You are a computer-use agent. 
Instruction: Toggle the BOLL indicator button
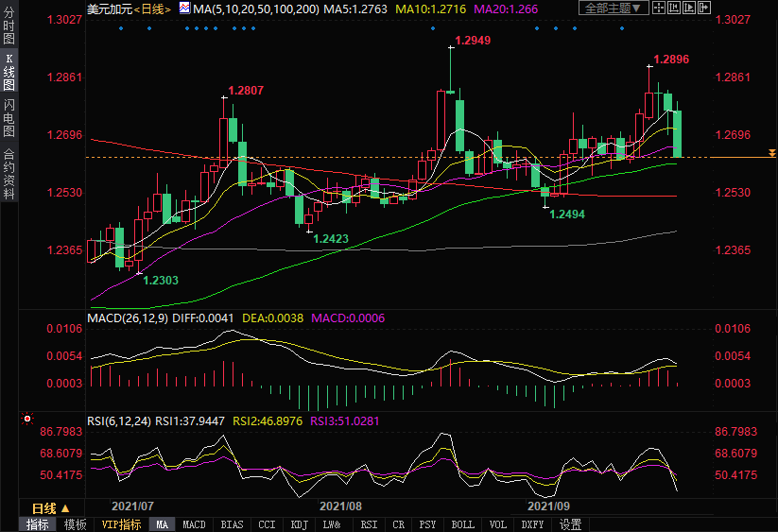(462, 524)
